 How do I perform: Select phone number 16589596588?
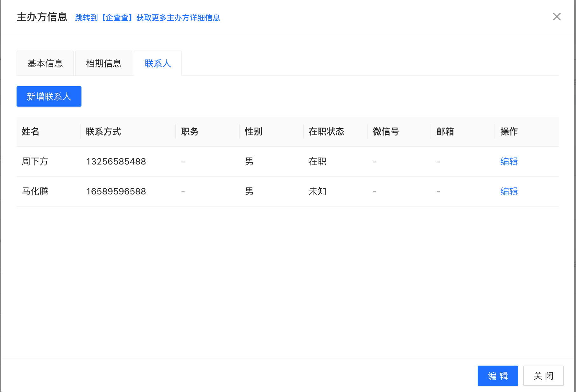116,192
